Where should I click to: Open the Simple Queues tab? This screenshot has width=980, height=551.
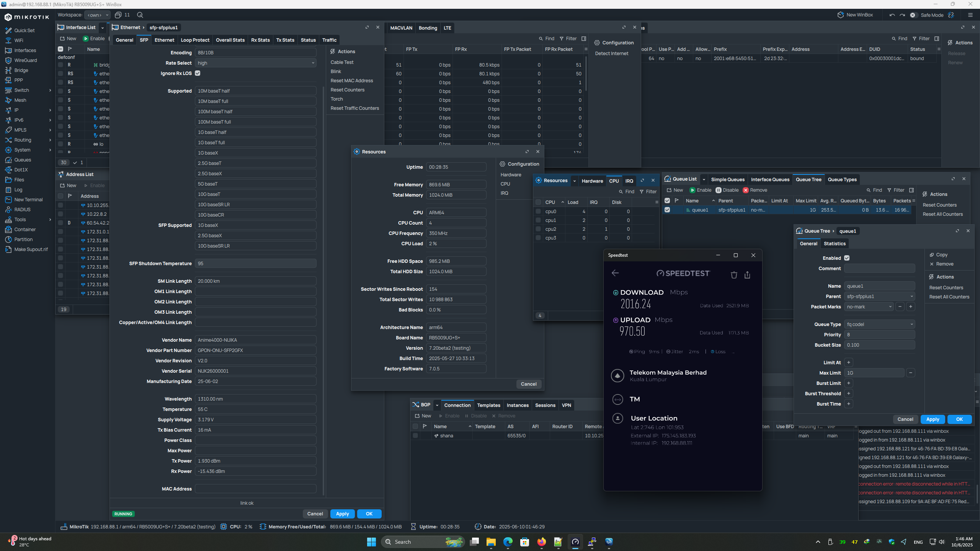[727, 179]
